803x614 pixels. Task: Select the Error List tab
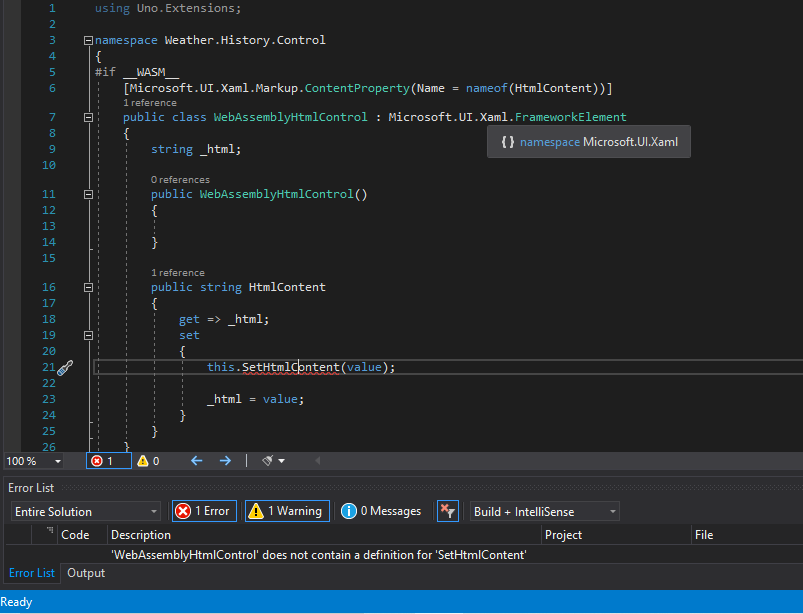(x=32, y=573)
